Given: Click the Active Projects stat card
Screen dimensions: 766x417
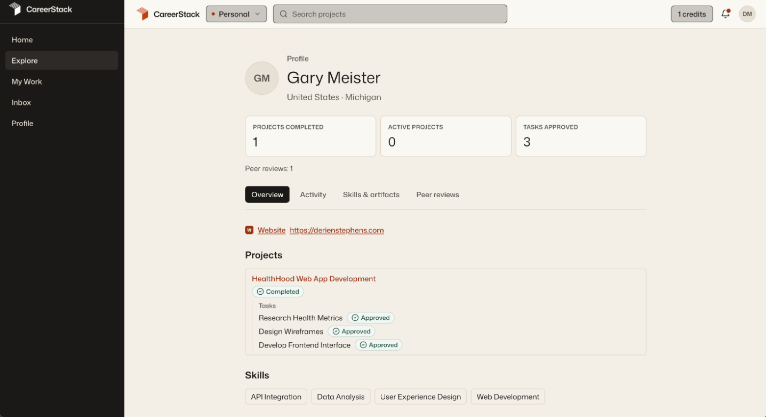Looking at the screenshot, I should (446, 136).
